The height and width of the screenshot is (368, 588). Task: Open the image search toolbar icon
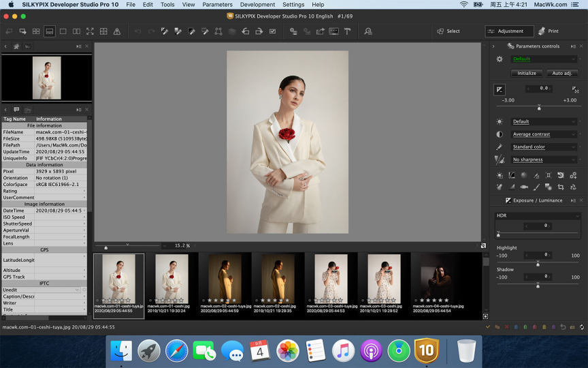pos(368,31)
